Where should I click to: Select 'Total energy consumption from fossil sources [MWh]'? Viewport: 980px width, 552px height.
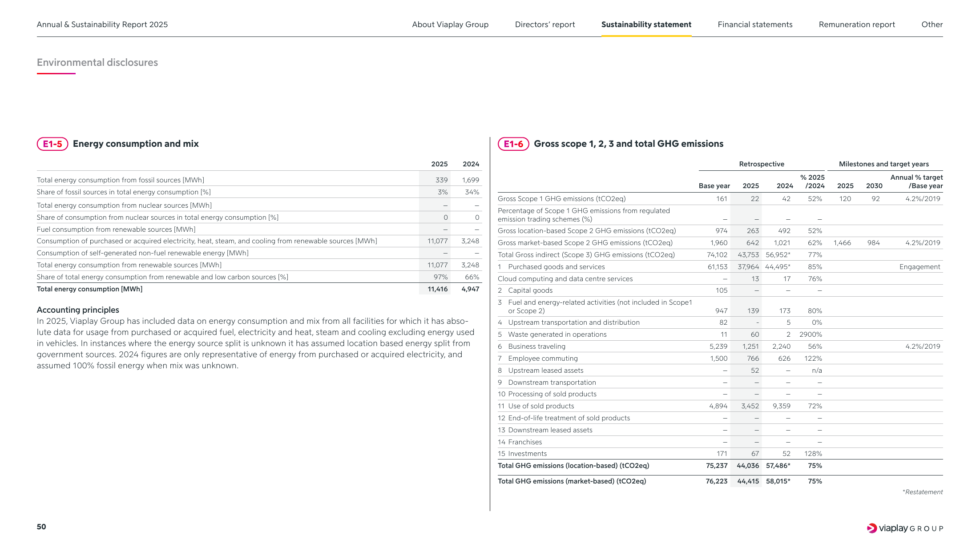point(121,180)
